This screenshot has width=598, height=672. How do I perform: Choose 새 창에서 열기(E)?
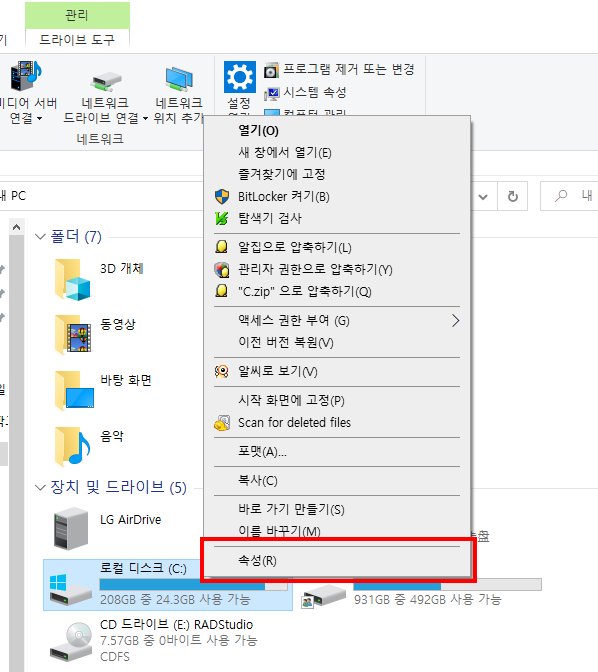(x=337, y=152)
